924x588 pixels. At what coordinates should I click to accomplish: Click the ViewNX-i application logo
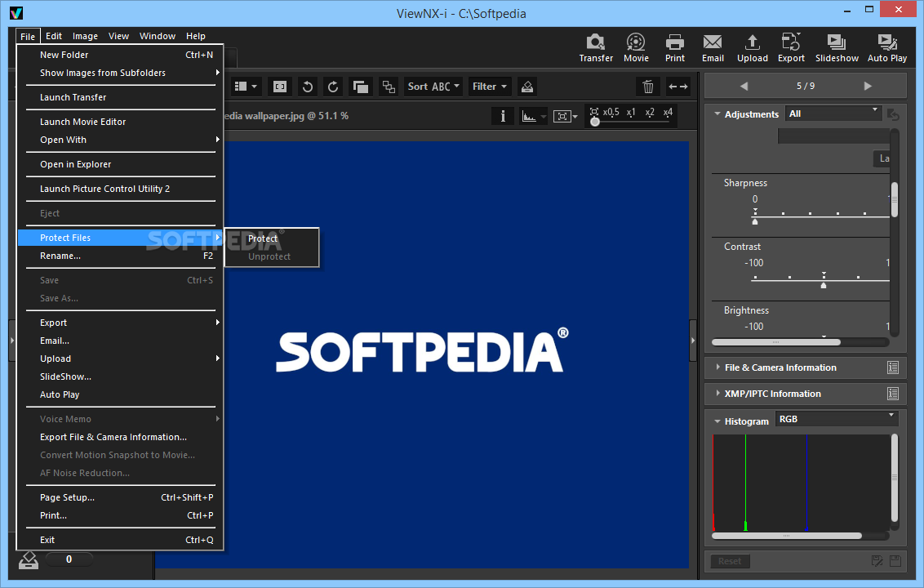tap(16, 12)
